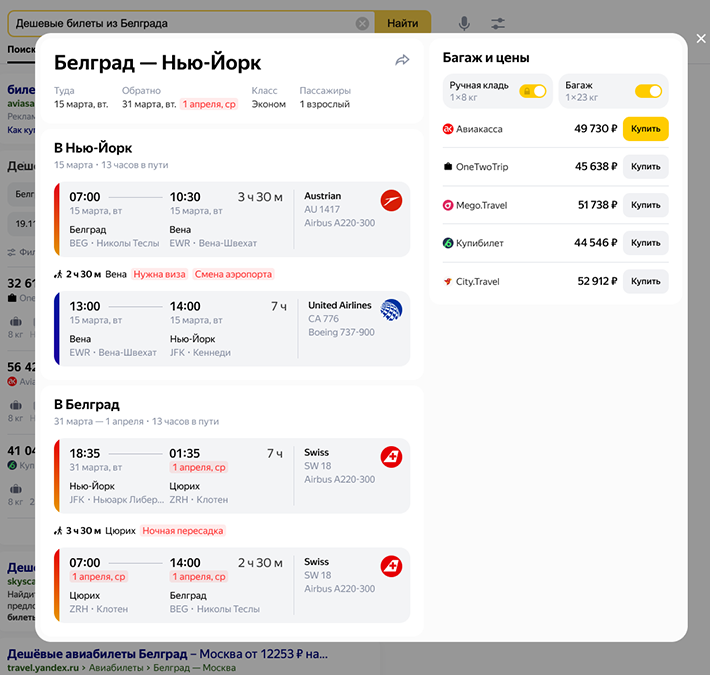Buy ticket from Mego.Travel

coord(646,205)
